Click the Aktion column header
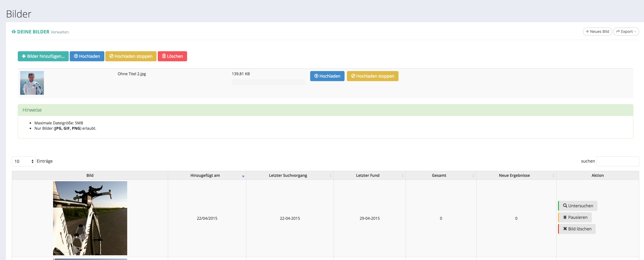The image size is (644, 260). point(597,175)
